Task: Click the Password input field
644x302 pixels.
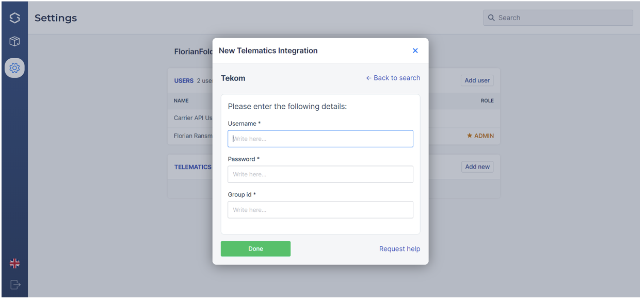Action: 320,174
